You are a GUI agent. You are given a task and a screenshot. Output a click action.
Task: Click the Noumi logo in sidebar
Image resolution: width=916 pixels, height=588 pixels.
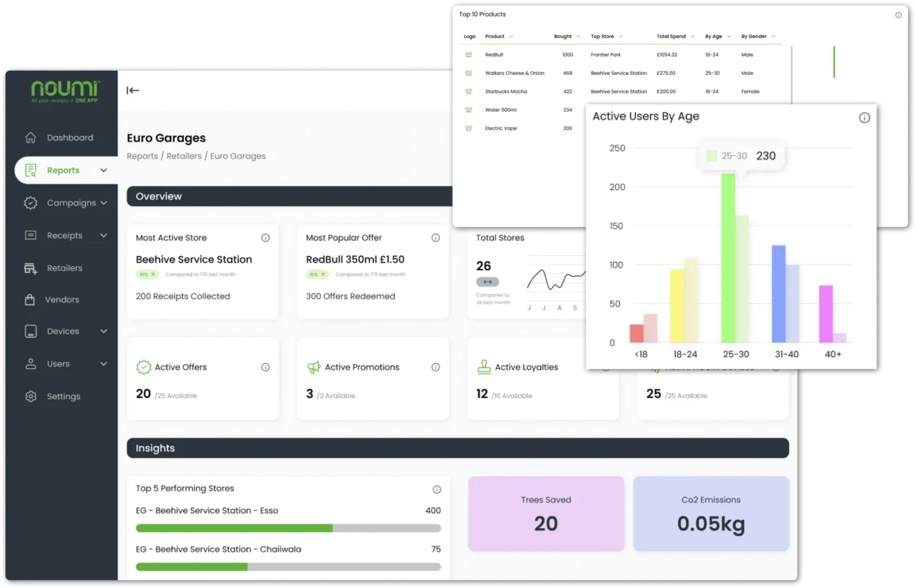[x=65, y=91]
